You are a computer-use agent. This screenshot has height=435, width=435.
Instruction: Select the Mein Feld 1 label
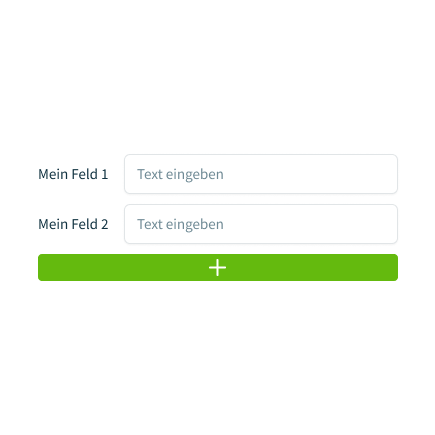point(73,174)
